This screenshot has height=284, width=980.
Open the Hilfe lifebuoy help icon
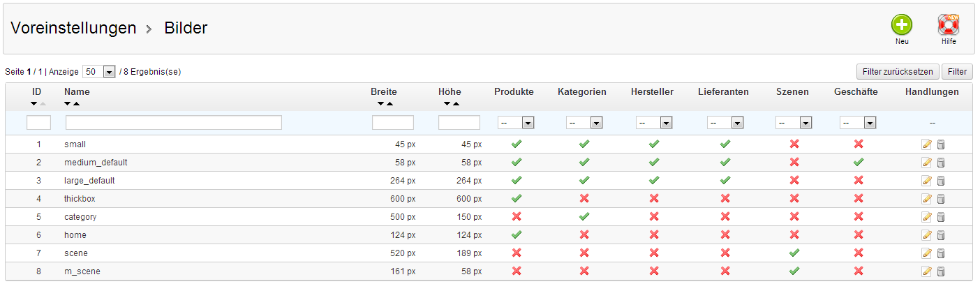point(948,25)
